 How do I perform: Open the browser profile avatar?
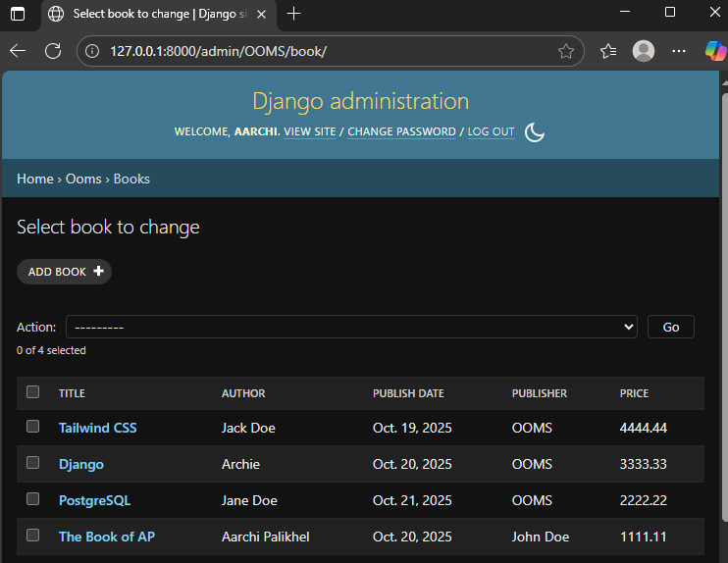click(x=644, y=51)
